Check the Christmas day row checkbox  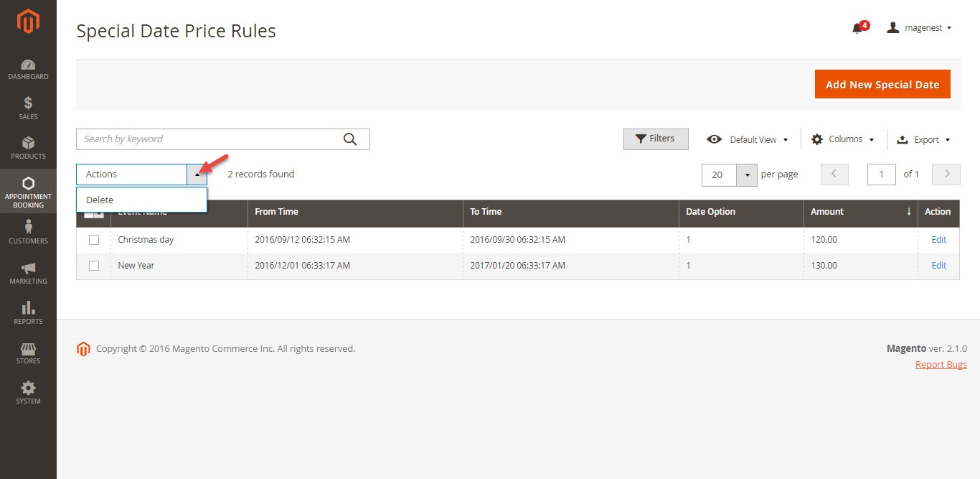(94, 240)
